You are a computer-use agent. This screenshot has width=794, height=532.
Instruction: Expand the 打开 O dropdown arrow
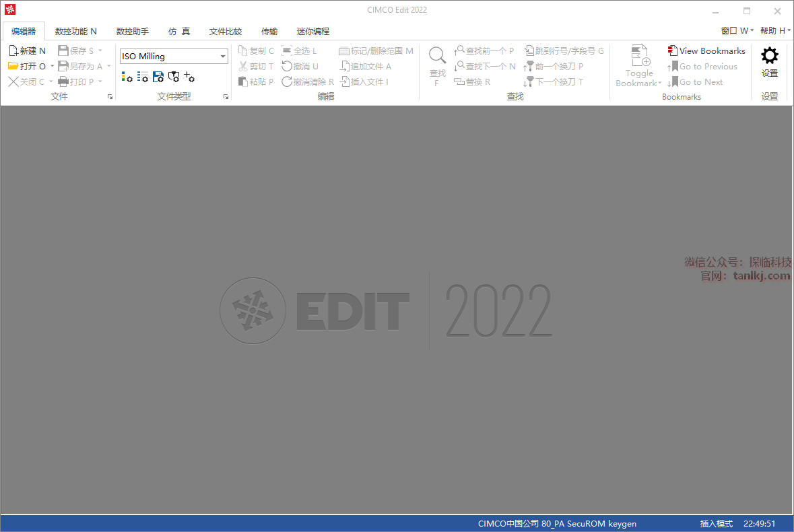point(52,66)
